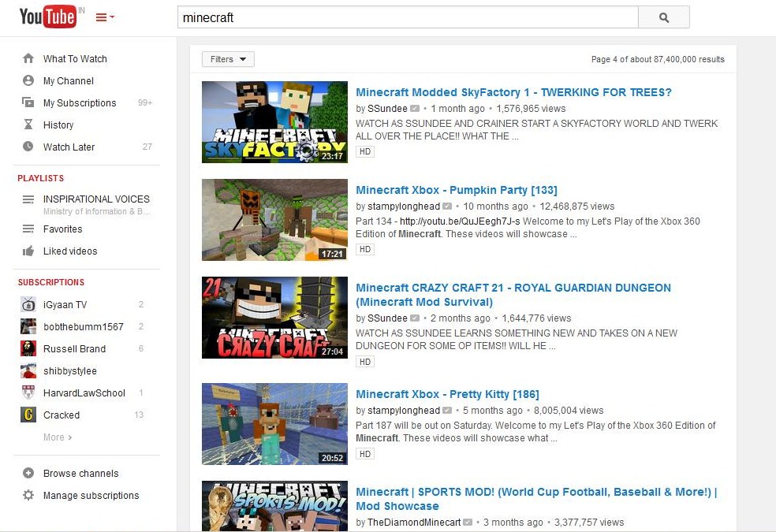Click the home icon beside What To Watch
The image size is (776, 532).
(28, 58)
